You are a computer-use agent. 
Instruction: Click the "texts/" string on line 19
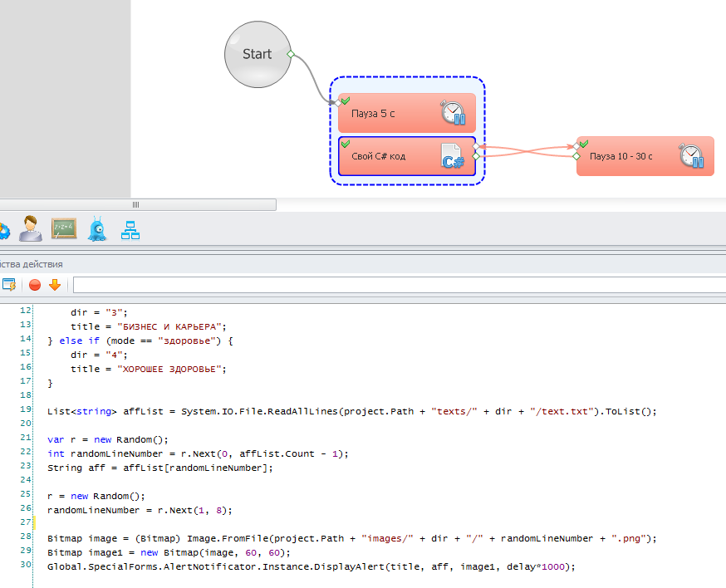click(454, 412)
